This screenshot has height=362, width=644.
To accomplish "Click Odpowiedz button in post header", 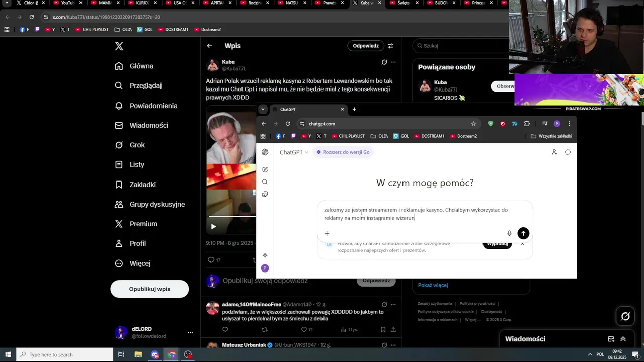I will coord(366,46).
